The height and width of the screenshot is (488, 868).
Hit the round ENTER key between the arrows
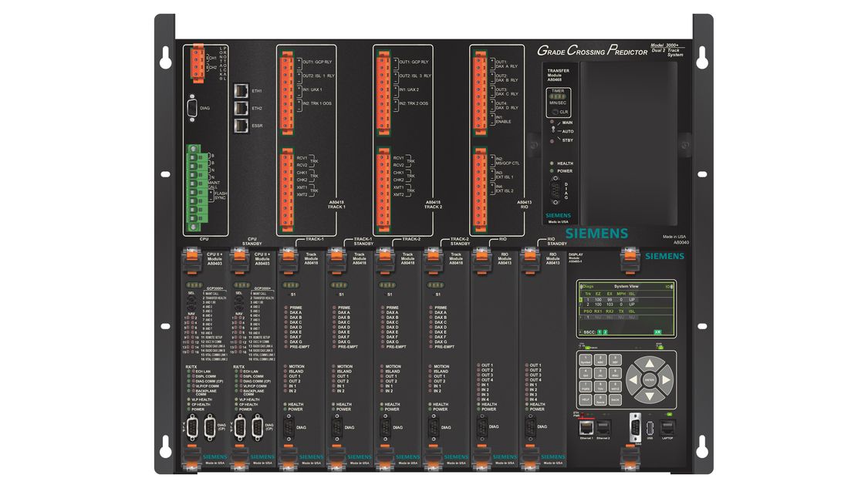[650, 380]
